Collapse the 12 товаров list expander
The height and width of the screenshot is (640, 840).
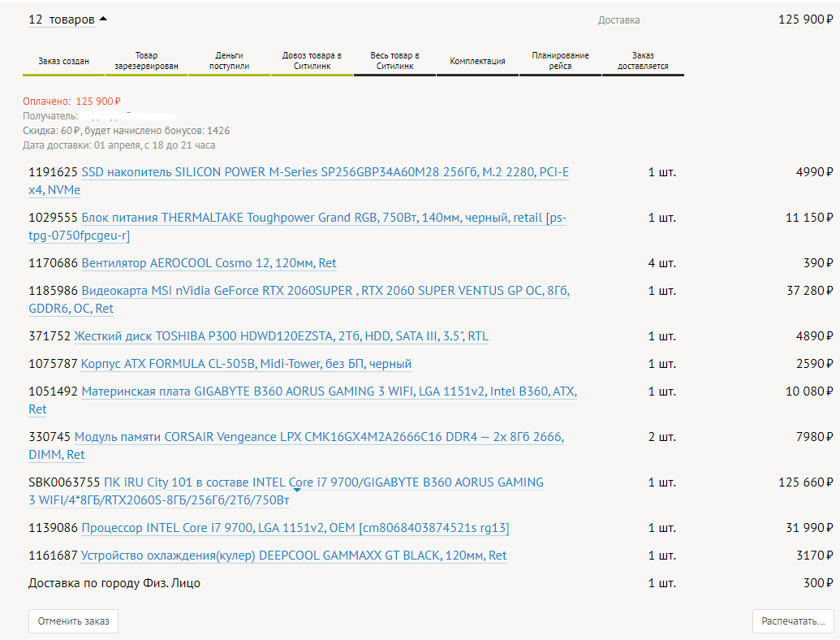tap(67, 19)
